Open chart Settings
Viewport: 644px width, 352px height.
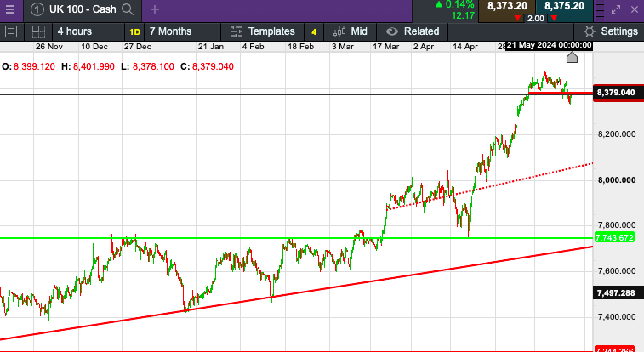tap(611, 31)
